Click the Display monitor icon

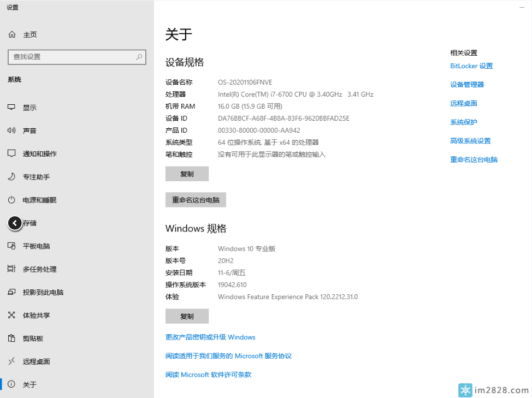click(11, 108)
